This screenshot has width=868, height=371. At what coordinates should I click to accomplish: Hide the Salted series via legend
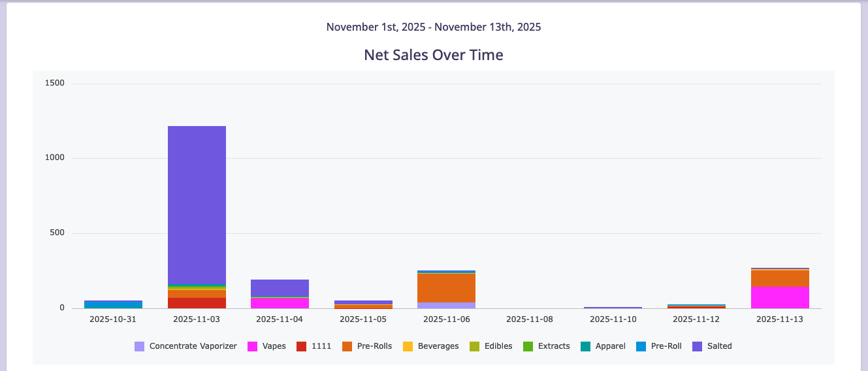[x=719, y=346]
